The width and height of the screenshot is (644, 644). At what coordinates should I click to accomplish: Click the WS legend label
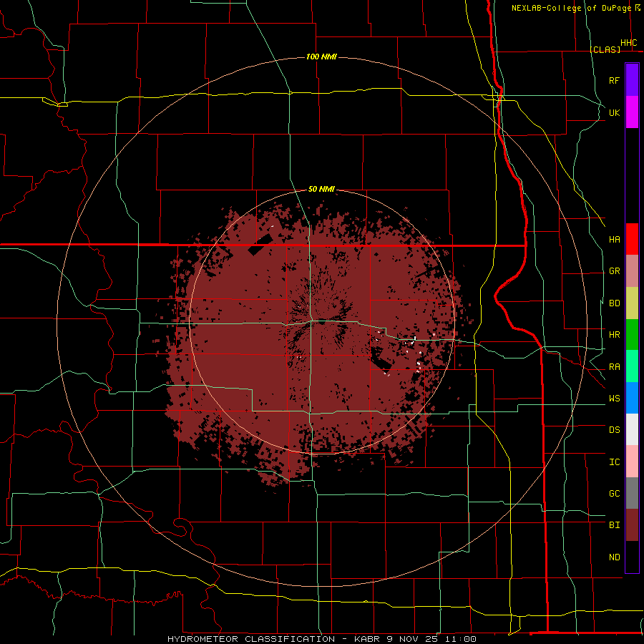pyautogui.click(x=615, y=399)
